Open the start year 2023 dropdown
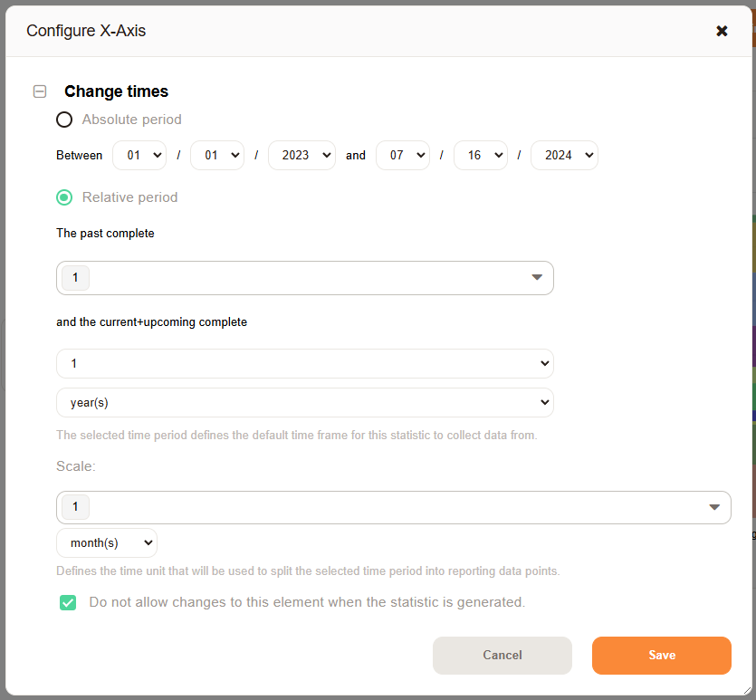This screenshot has width=756, height=700. pos(301,155)
